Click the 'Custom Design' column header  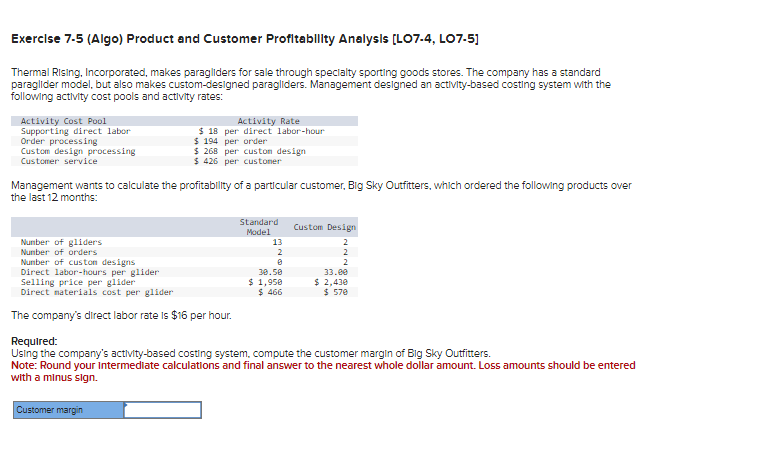click(324, 227)
